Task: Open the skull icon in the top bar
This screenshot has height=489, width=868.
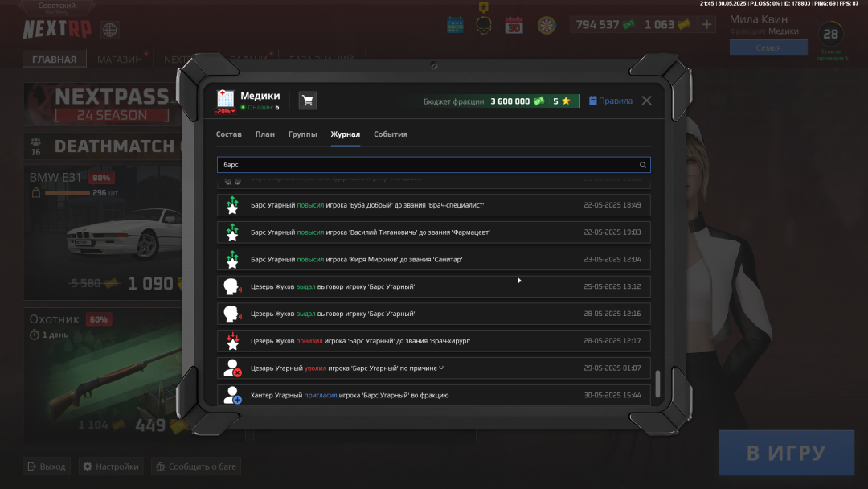Action: coord(483,26)
